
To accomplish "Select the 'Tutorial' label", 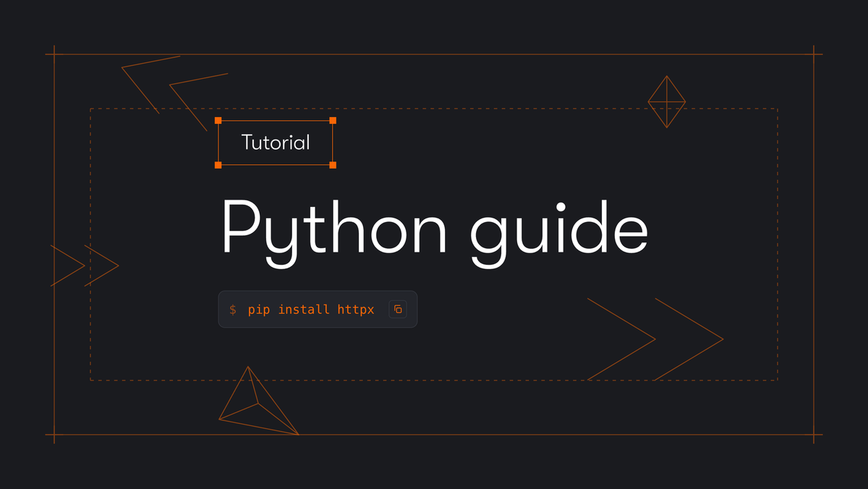I will (276, 143).
